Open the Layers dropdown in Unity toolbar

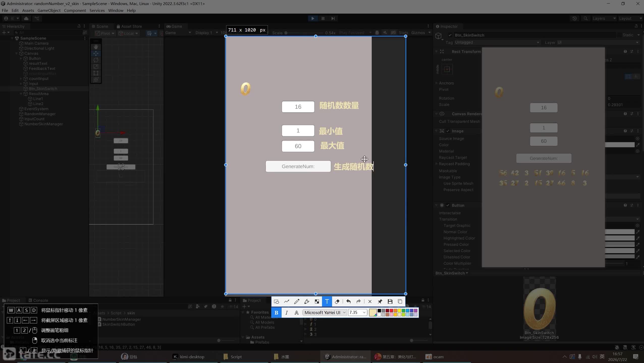click(604, 18)
